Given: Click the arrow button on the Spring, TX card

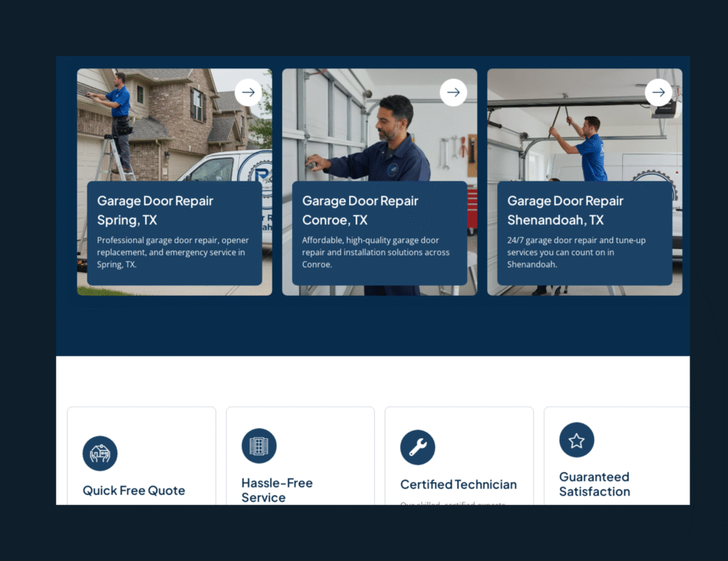Looking at the screenshot, I should 248,92.
